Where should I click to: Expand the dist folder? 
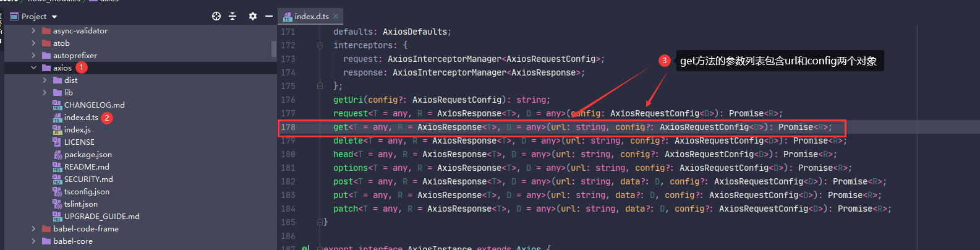45,80
